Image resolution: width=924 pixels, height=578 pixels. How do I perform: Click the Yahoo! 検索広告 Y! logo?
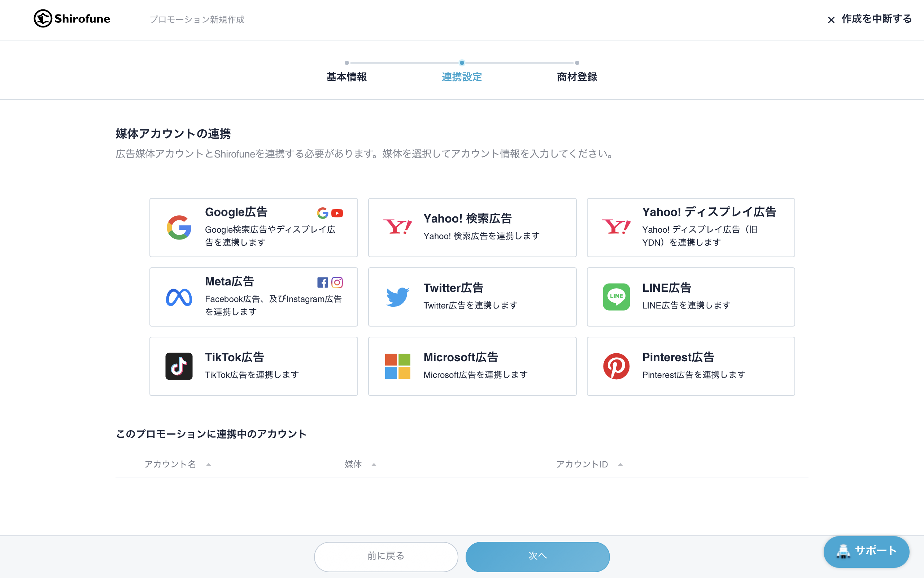point(397,227)
